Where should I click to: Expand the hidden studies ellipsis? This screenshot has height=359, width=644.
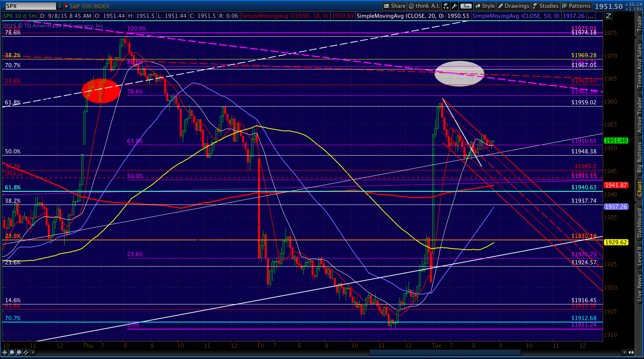point(591,16)
